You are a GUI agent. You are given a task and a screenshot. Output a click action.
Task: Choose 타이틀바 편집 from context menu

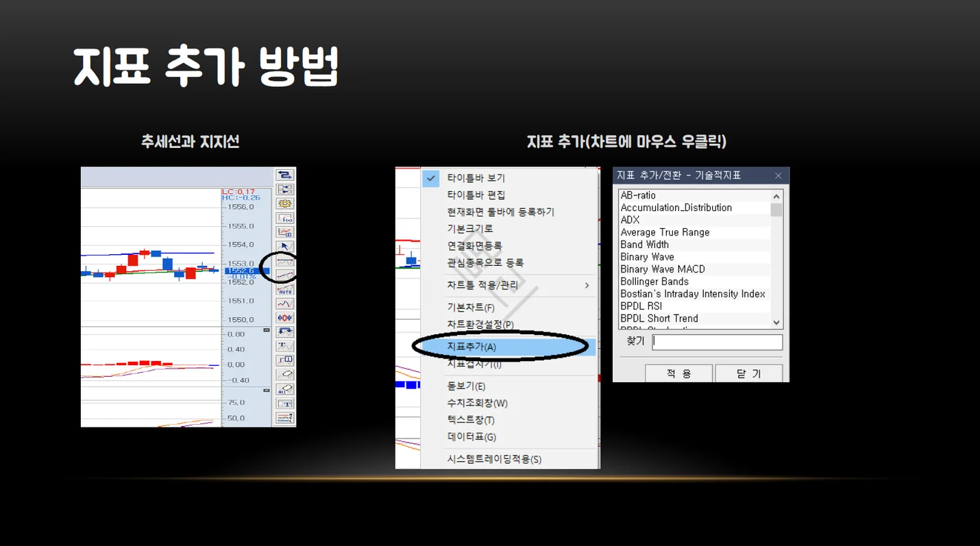click(476, 195)
